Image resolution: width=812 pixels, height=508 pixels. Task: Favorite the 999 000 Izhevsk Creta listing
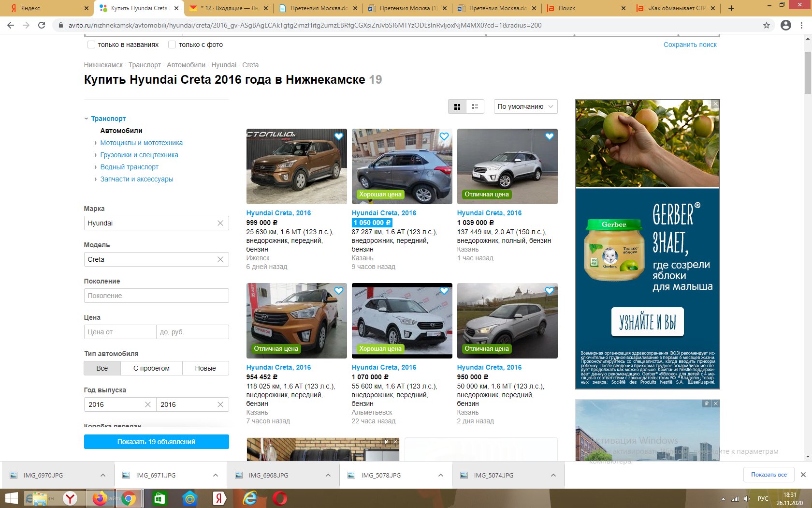click(339, 136)
